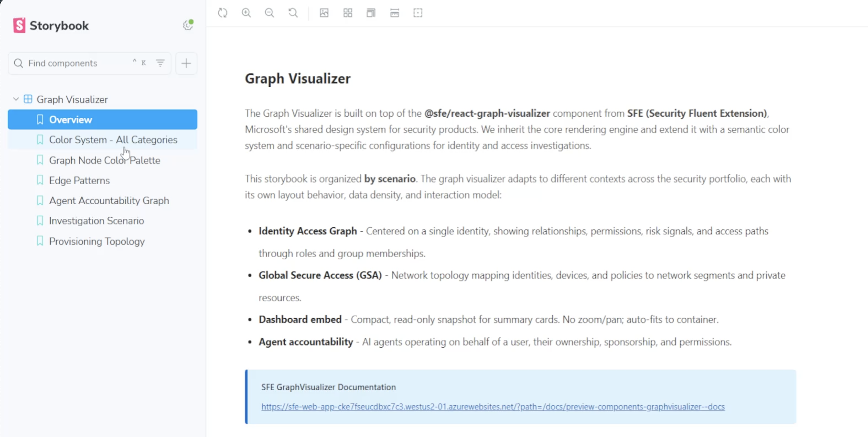Open the viewport size toolbar icon
This screenshot has width=868, height=437.
(x=371, y=13)
